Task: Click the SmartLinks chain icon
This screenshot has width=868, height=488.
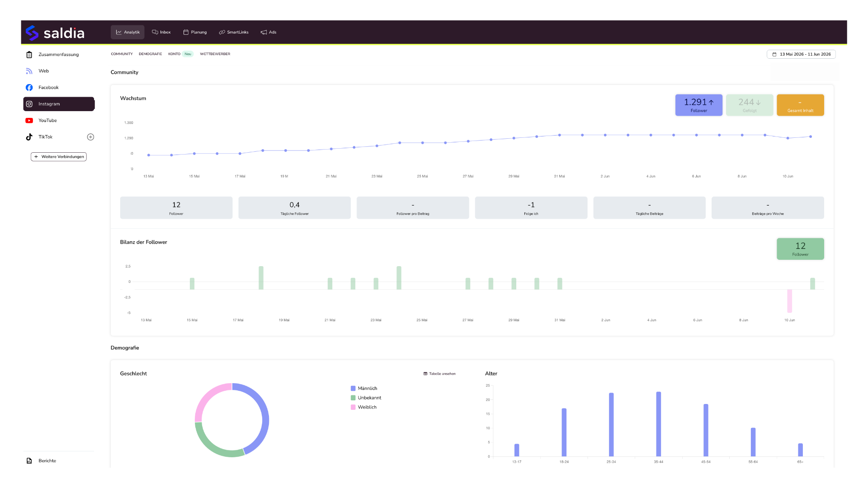Action: [222, 32]
